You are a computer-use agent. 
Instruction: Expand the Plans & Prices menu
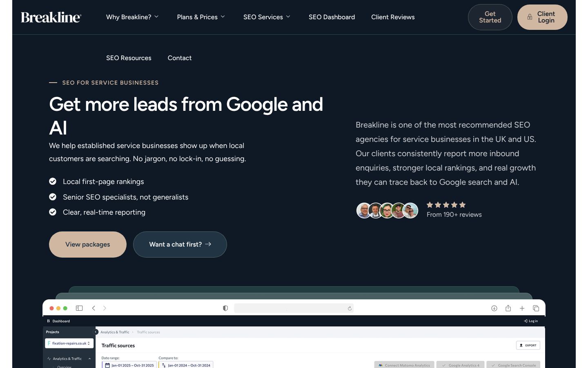[201, 17]
